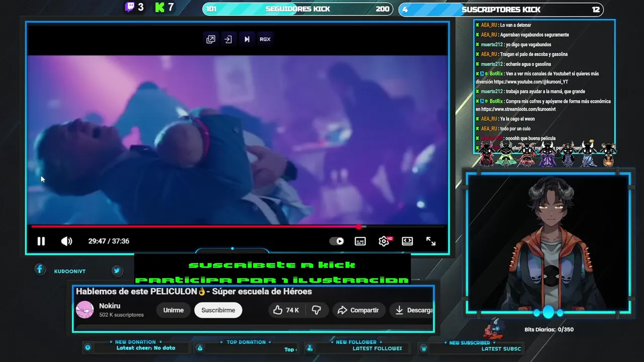Image resolution: width=644 pixels, height=362 pixels.
Task: Click the 'Bits Diarias: 0/350' label
Action: point(549,330)
